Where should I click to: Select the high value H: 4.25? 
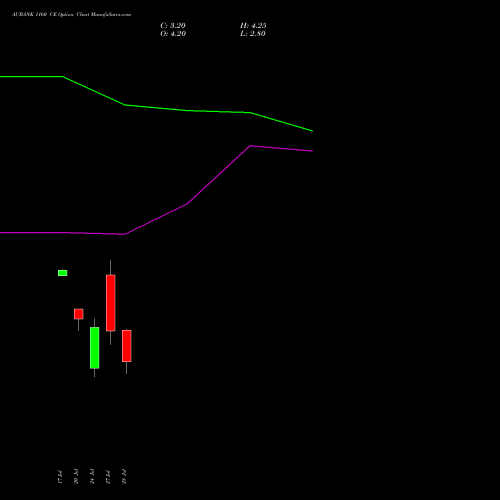click(253, 26)
